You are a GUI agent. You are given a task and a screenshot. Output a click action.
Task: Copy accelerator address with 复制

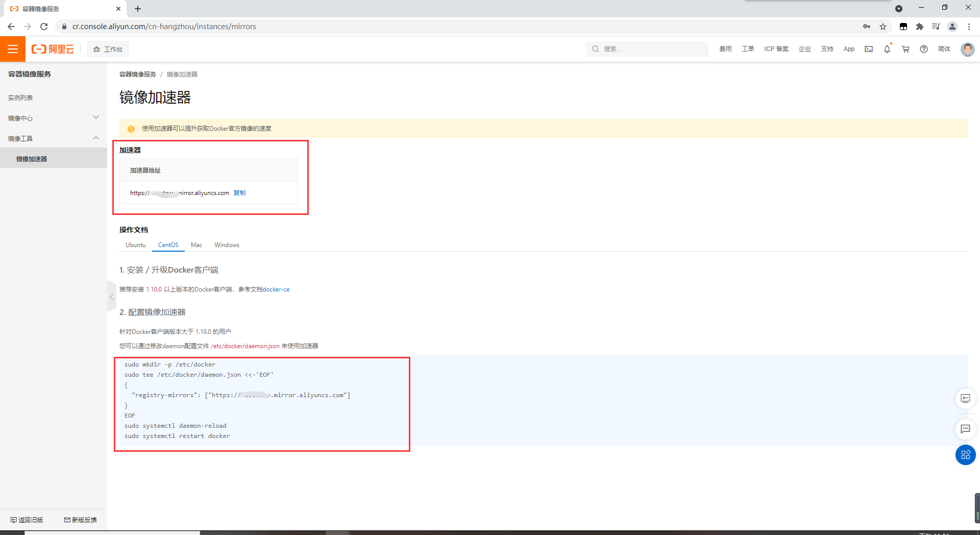(239, 192)
